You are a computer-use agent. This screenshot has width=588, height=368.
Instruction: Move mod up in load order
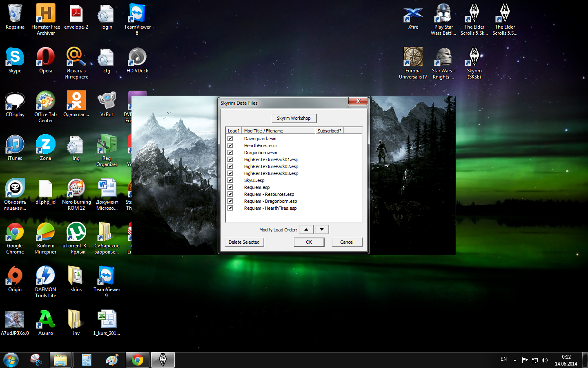point(306,229)
